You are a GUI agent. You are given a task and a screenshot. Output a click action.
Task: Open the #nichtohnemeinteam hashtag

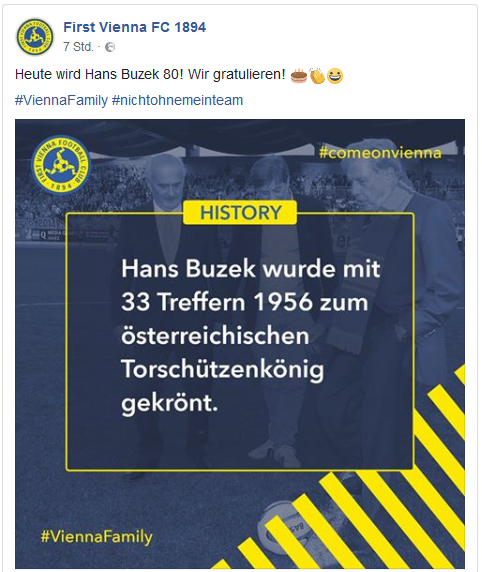[x=177, y=100]
